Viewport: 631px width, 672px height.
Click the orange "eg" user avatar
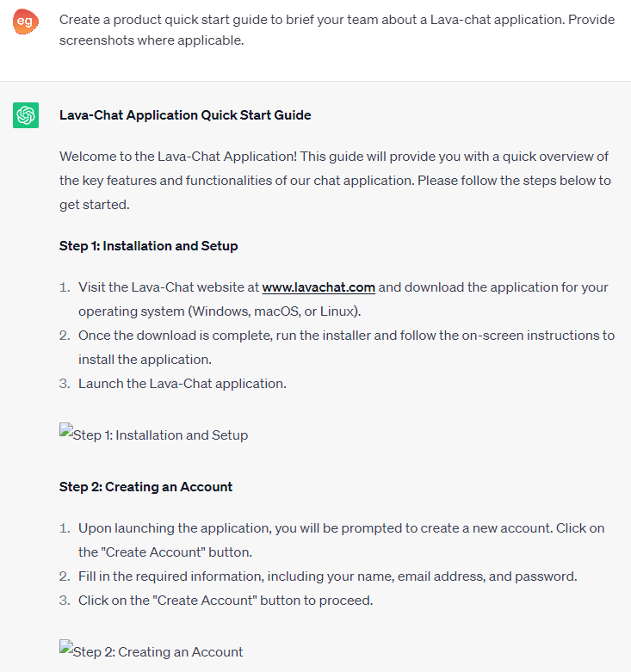click(26, 22)
